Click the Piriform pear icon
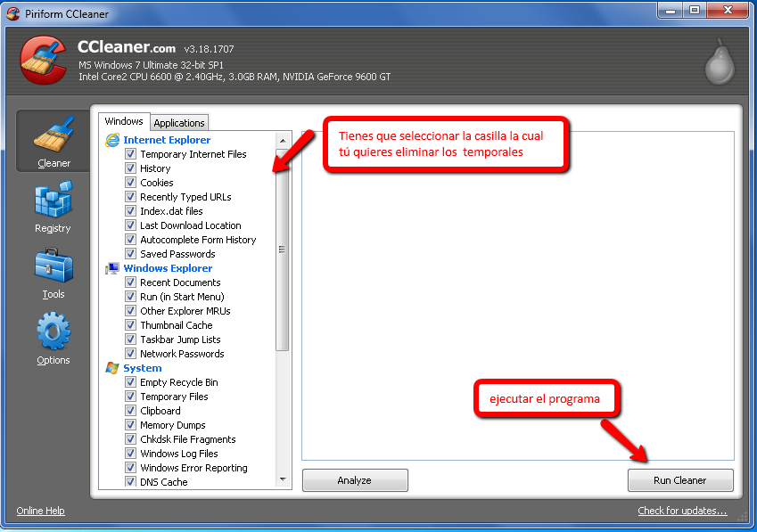Image resolution: width=757 pixels, height=532 pixels. (x=719, y=61)
